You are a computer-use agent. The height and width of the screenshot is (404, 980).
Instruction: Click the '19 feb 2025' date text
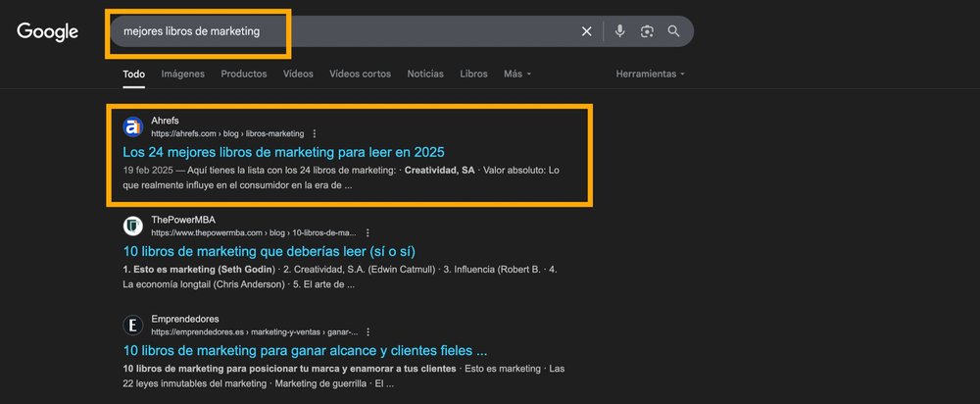pos(148,170)
